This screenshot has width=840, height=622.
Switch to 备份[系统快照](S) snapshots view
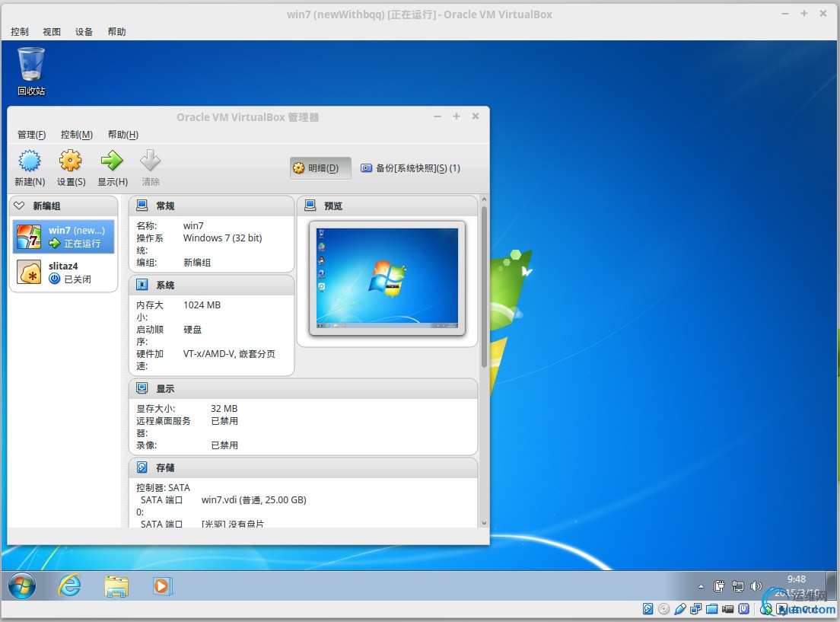410,168
